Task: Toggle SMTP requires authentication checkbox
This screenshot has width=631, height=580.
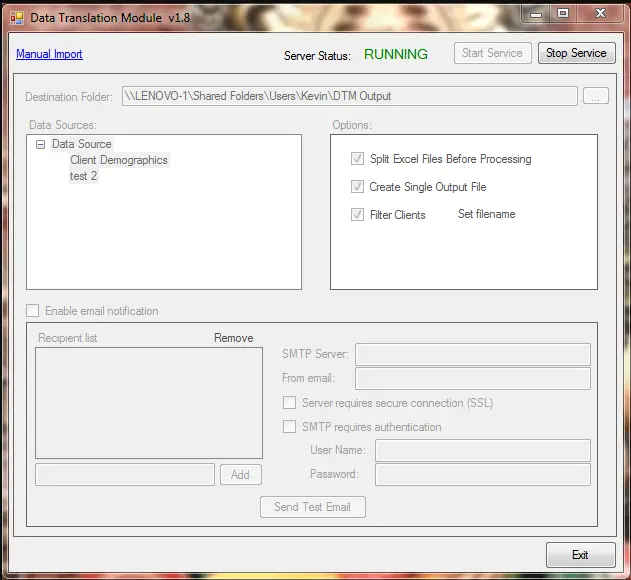Action: coord(289,426)
